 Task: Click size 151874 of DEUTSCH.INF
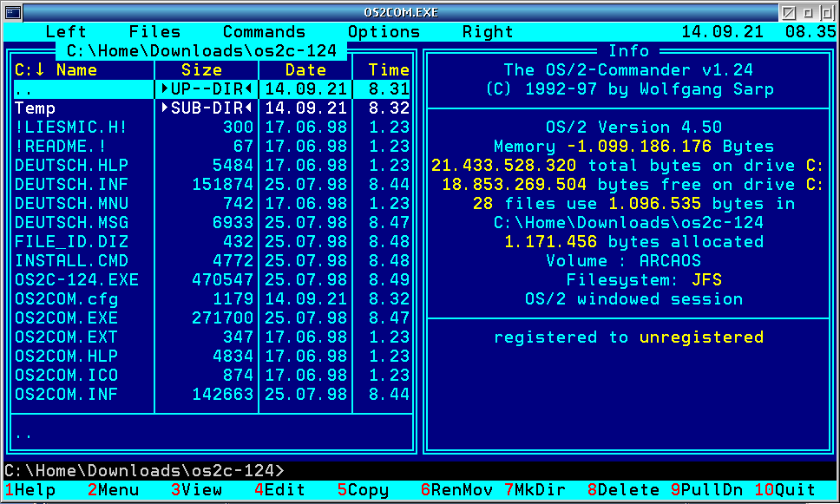[x=222, y=184]
